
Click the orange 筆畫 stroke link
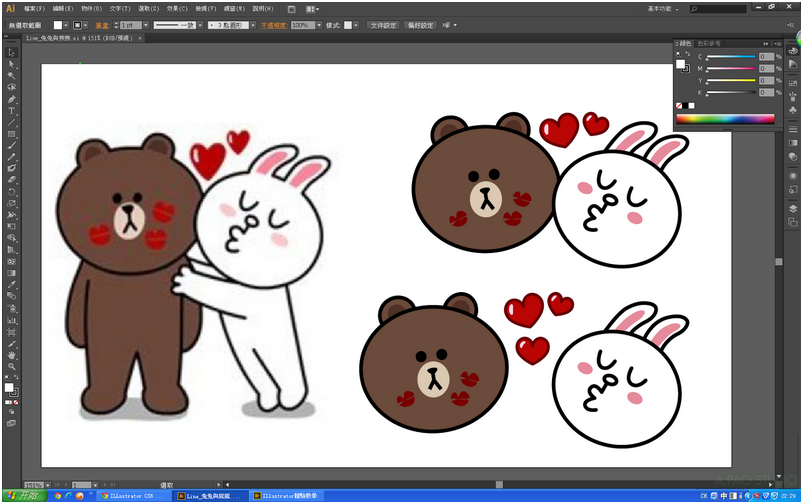(102, 25)
